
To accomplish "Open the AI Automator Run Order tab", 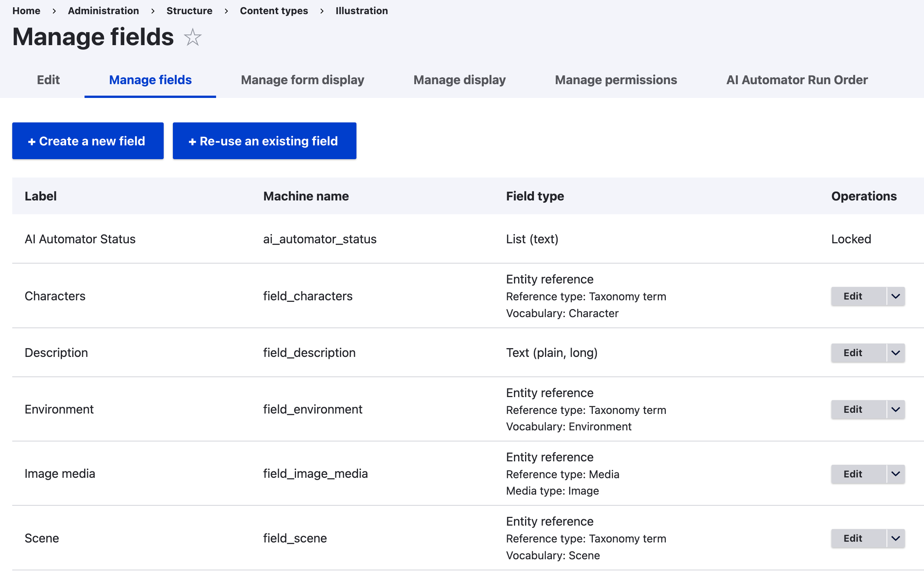I will click(x=797, y=80).
